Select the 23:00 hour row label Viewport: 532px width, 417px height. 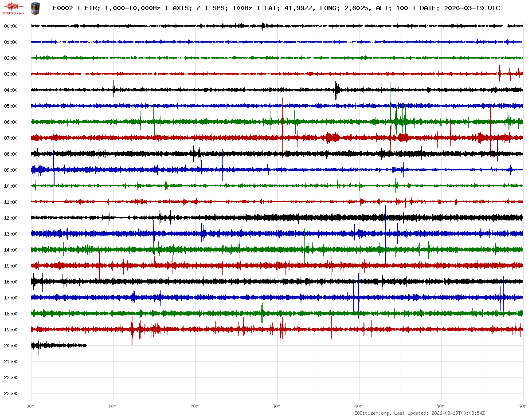click(11, 393)
